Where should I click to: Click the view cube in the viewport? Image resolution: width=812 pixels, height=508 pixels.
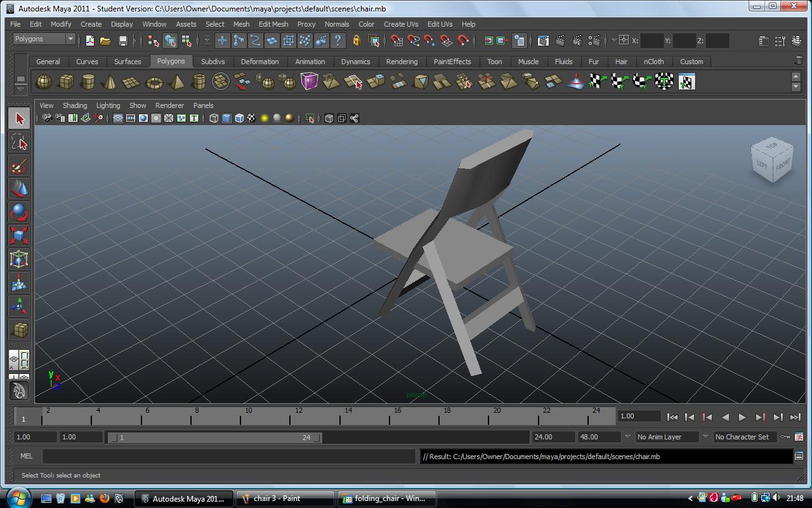(773, 159)
